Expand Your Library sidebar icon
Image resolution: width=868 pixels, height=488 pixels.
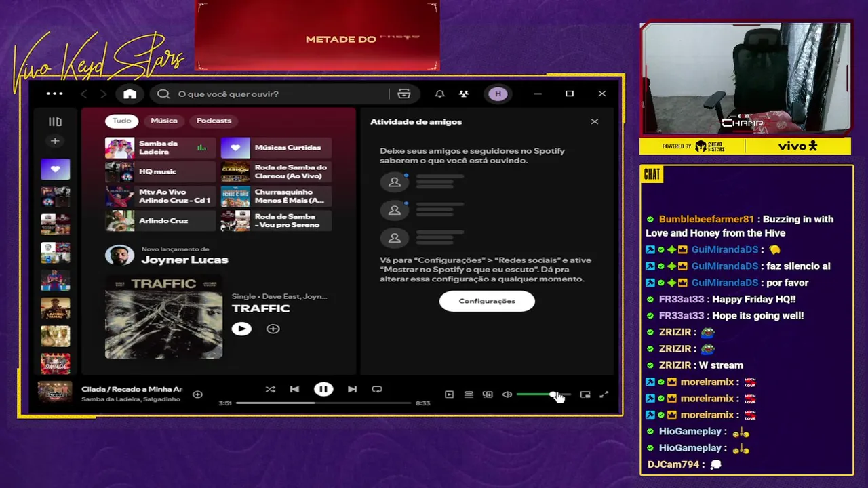pyautogui.click(x=55, y=122)
